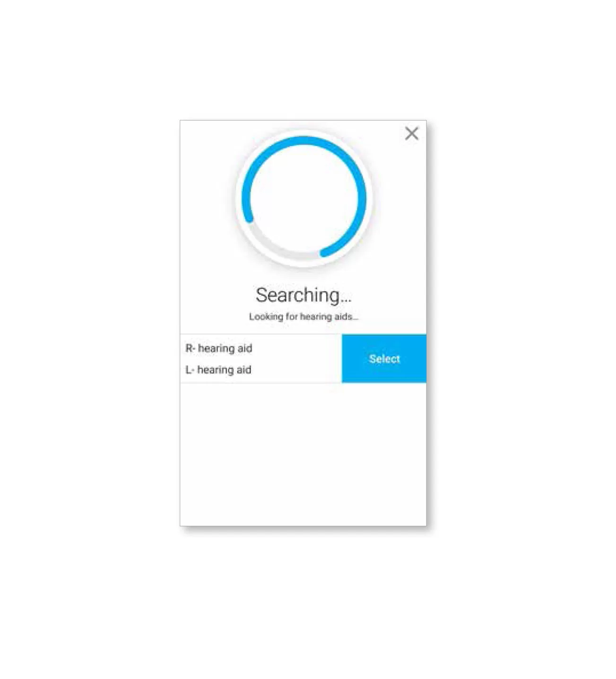Close the hearing aid search dialog
Image resolution: width=616 pixels, height=679 pixels.
pos(411,133)
